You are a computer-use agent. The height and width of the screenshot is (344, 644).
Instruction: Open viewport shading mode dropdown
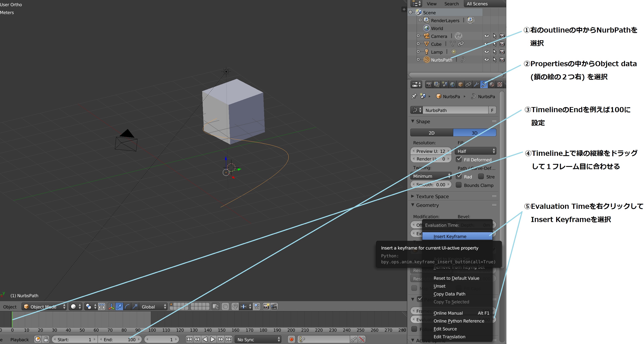click(x=76, y=307)
